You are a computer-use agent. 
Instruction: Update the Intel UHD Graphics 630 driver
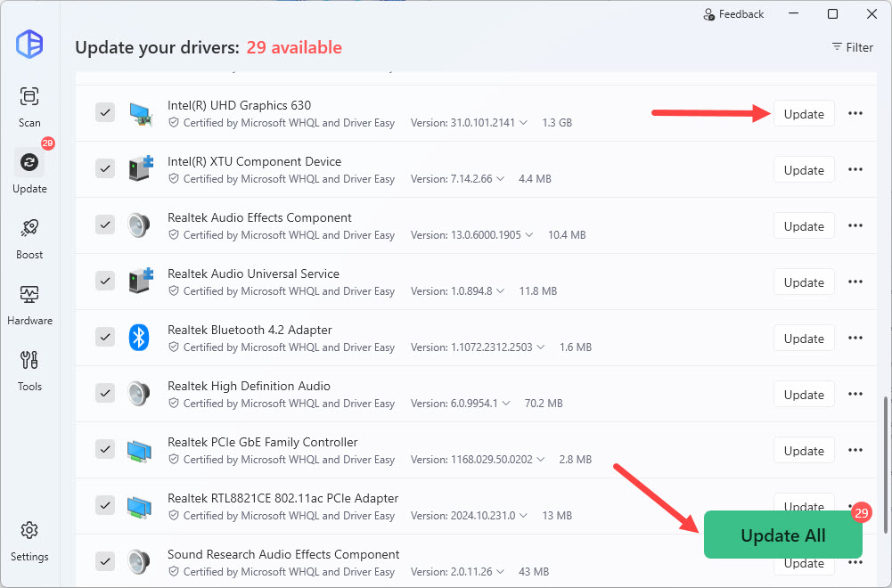point(804,114)
